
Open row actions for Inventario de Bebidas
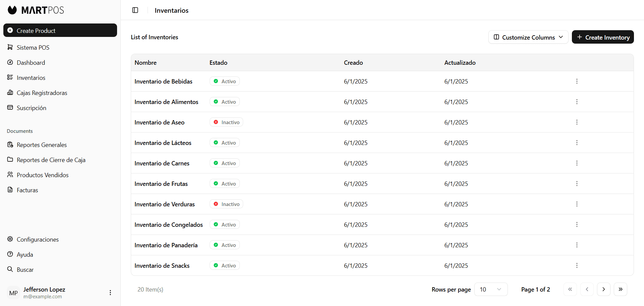point(577,81)
